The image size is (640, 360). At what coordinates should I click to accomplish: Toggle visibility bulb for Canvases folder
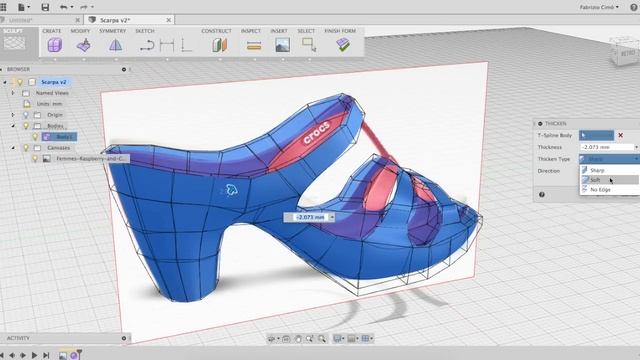[x=26, y=148]
